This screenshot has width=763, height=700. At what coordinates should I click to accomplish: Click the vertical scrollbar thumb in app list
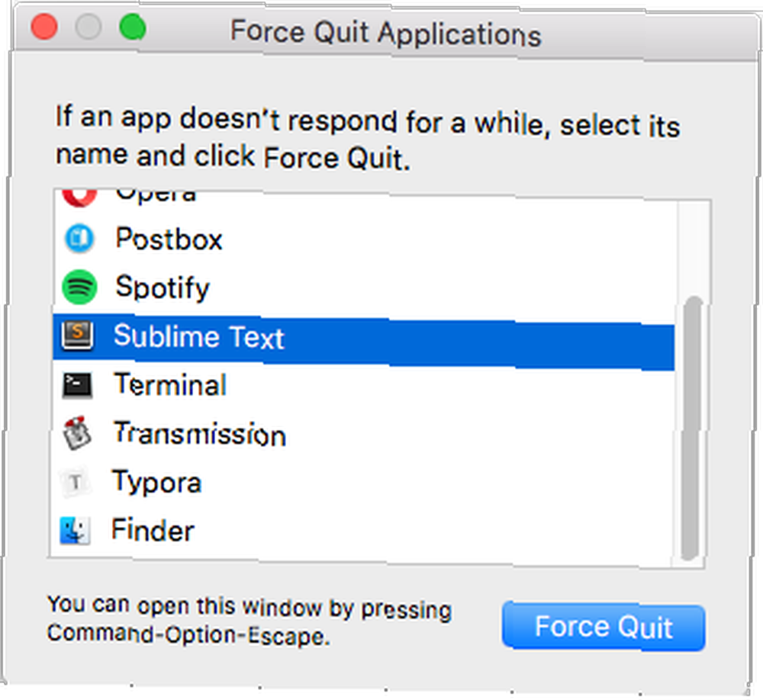point(691,428)
